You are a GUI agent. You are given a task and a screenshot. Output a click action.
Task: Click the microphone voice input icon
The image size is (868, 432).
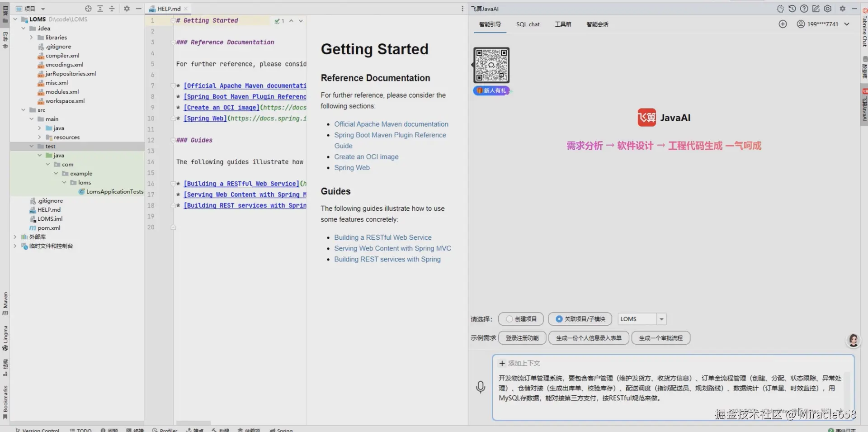point(481,387)
